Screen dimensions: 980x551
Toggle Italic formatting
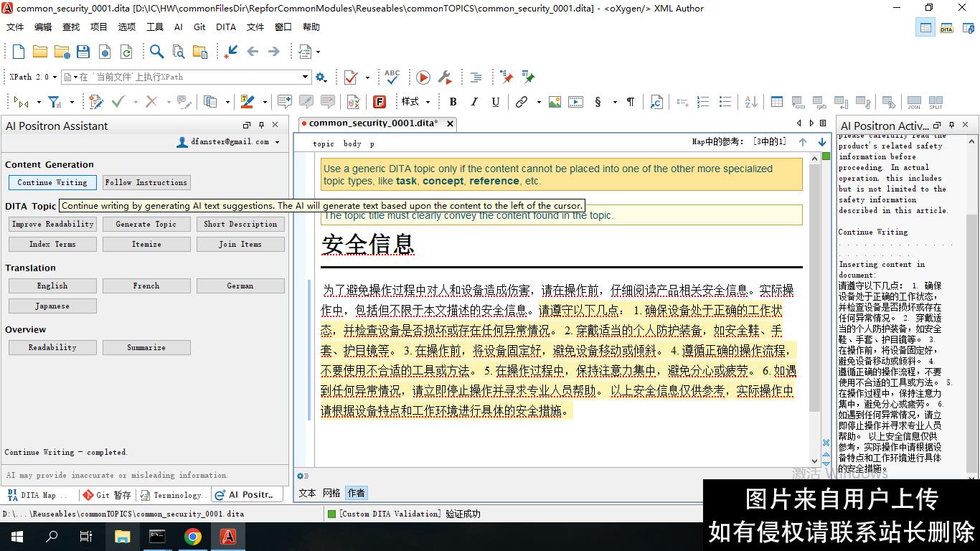(473, 102)
